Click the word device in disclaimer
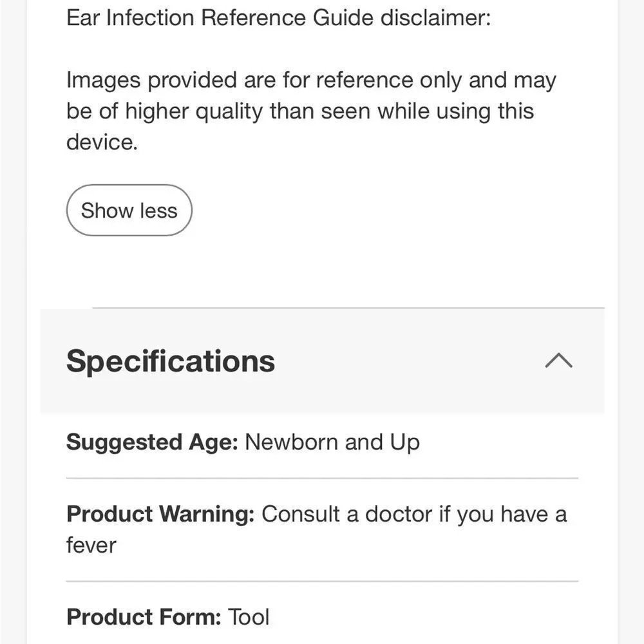 pyautogui.click(x=102, y=142)
